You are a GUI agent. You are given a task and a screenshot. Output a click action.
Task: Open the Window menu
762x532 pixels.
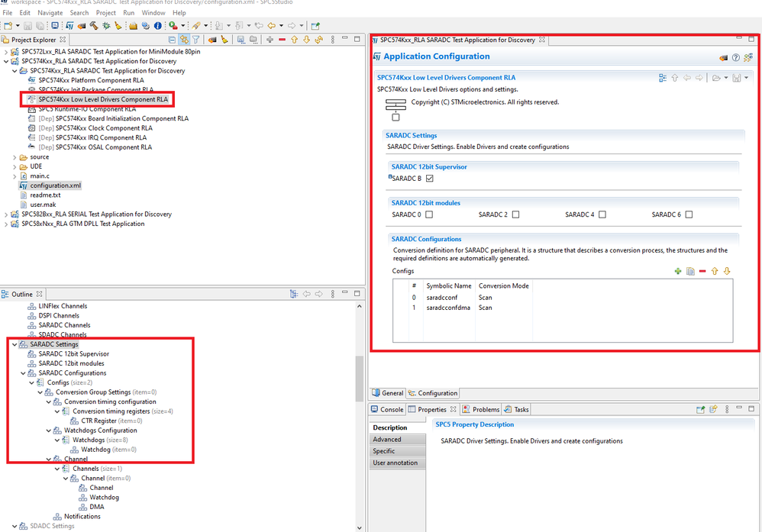pos(153,13)
